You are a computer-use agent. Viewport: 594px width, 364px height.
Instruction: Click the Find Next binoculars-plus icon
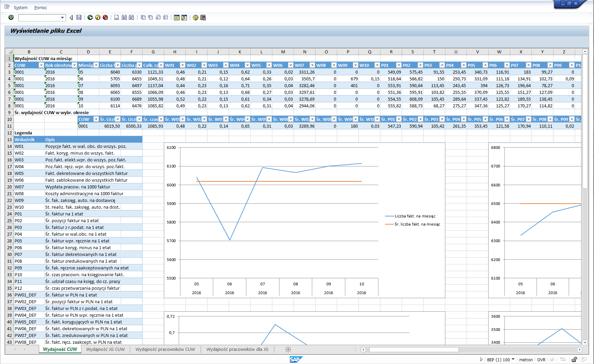(x=131, y=18)
